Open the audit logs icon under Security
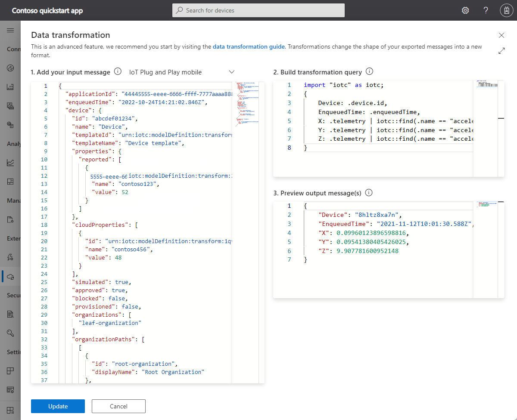517x420 pixels. tap(10, 314)
